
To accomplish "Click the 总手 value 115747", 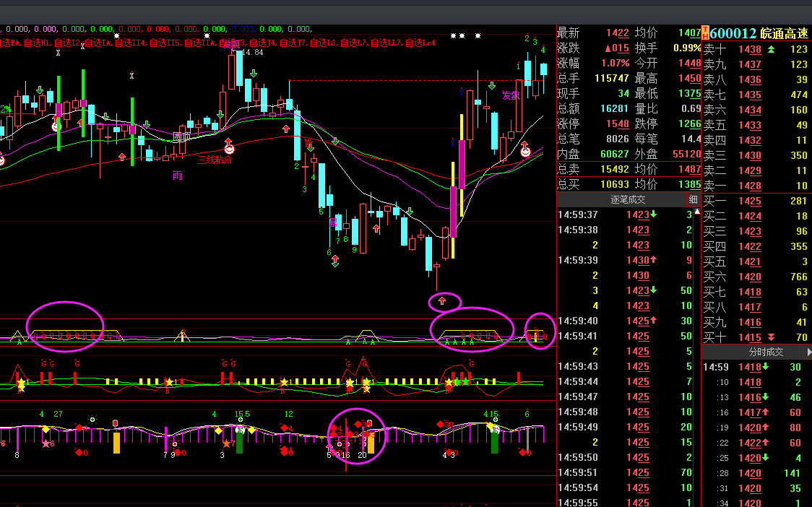I will [612, 78].
